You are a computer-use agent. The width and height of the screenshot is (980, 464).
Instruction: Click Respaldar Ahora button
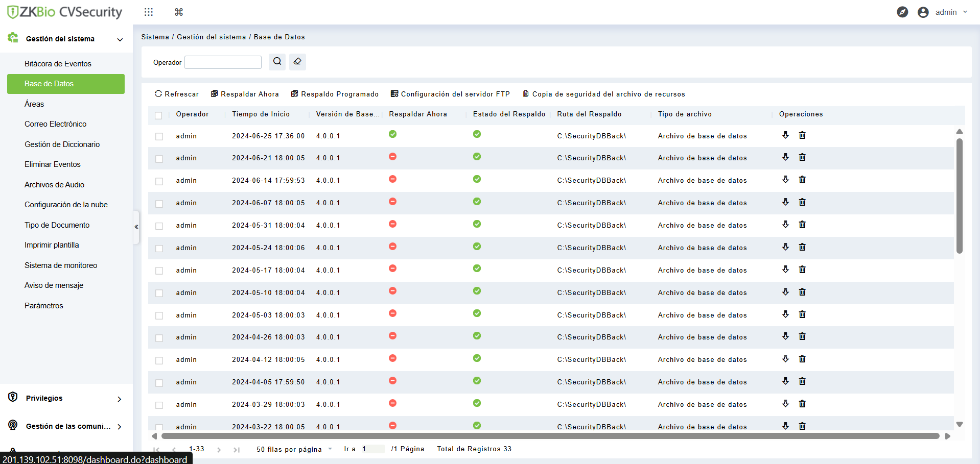click(x=245, y=94)
